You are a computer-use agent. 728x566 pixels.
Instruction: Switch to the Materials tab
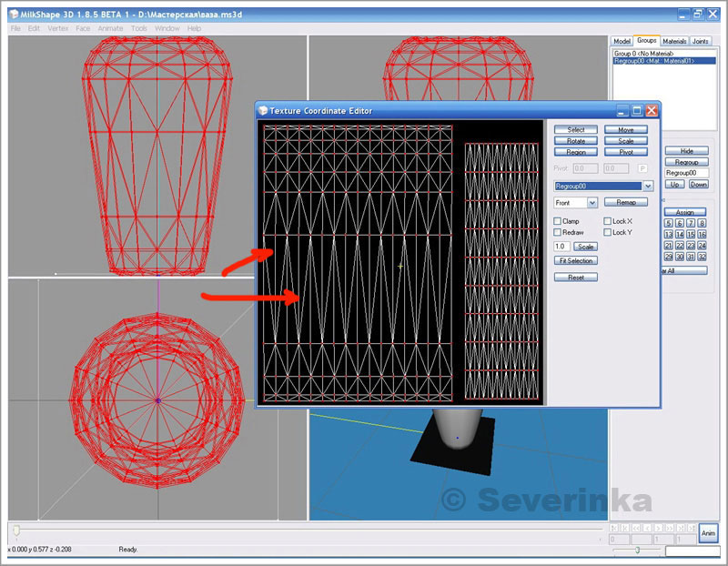pos(674,41)
